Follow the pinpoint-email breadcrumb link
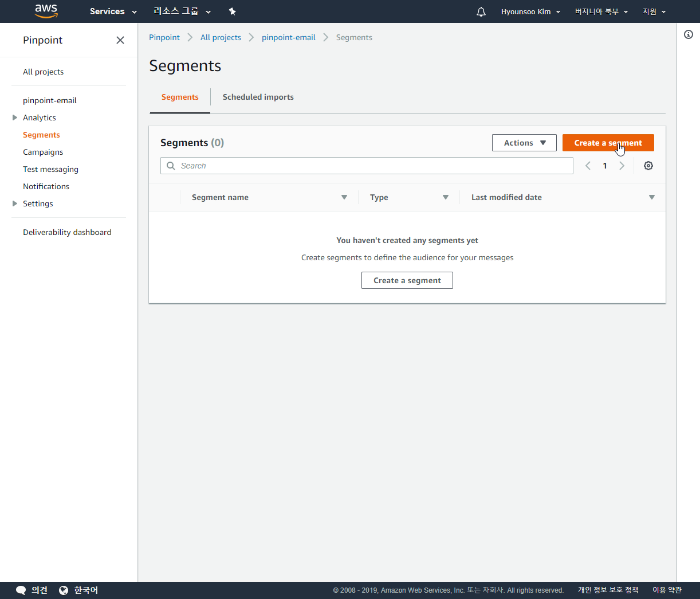The image size is (700, 599). (x=289, y=37)
